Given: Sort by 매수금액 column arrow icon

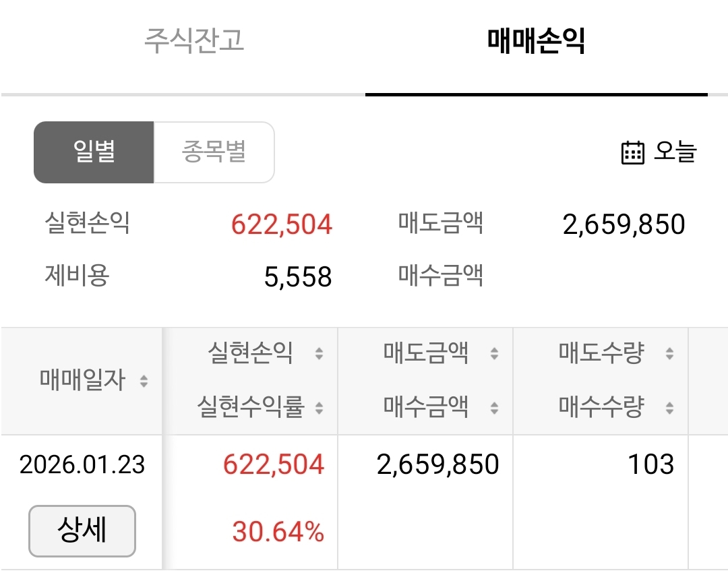Looking at the screenshot, I should [x=495, y=408].
